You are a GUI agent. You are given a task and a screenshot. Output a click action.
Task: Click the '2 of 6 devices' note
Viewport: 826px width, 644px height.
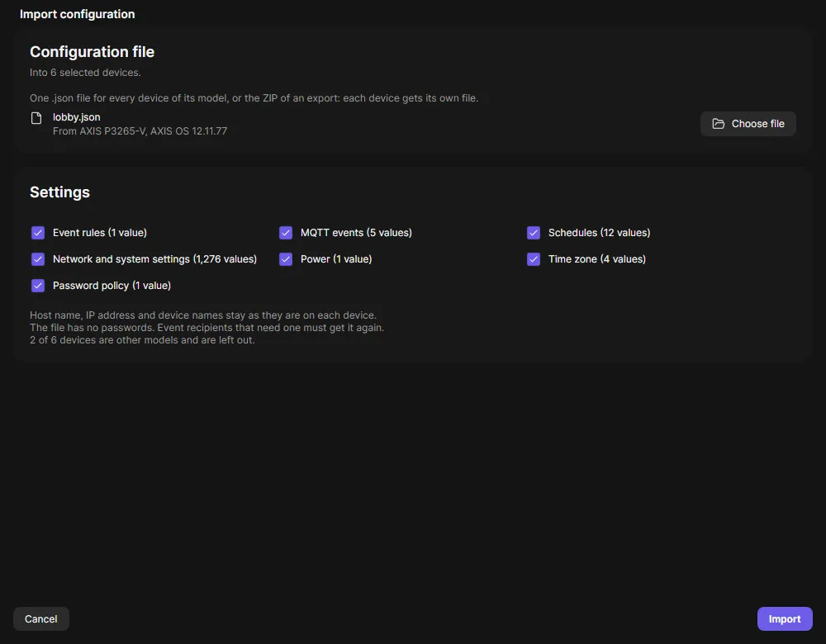tap(142, 340)
